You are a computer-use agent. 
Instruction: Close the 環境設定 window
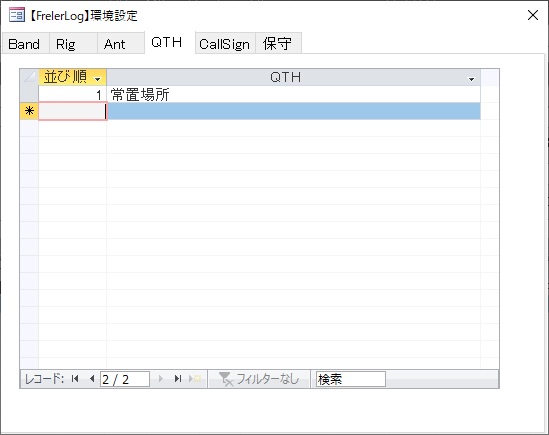pyautogui.click(x=533, y=15)
